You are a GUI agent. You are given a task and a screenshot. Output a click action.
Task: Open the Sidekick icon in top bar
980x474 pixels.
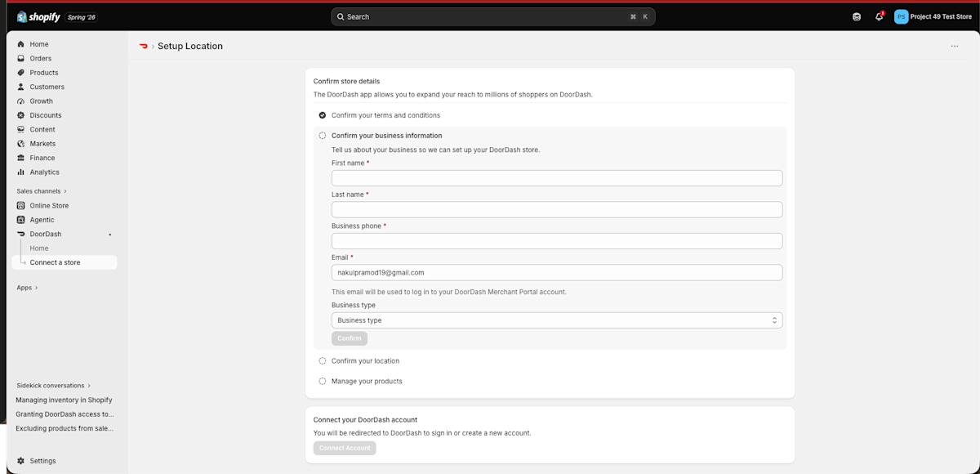pyautogui.click(x=857, y=16)
